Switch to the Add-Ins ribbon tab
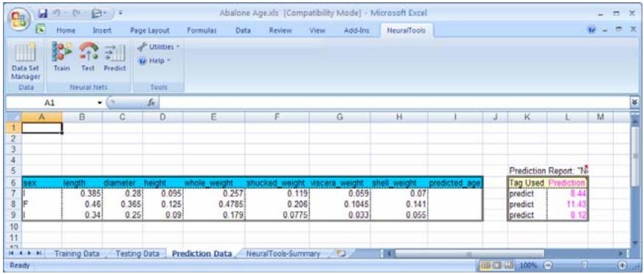Viewport: 644px width, 274px height. pyautogui.click(x=356, y=30)
